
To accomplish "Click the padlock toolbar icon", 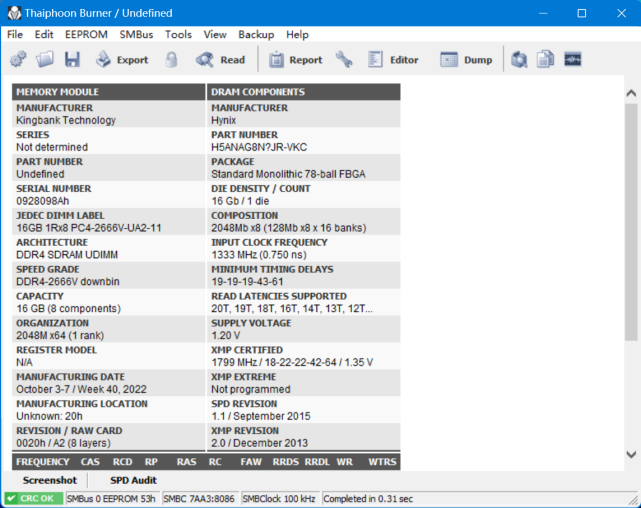I will tap(171, 60).
